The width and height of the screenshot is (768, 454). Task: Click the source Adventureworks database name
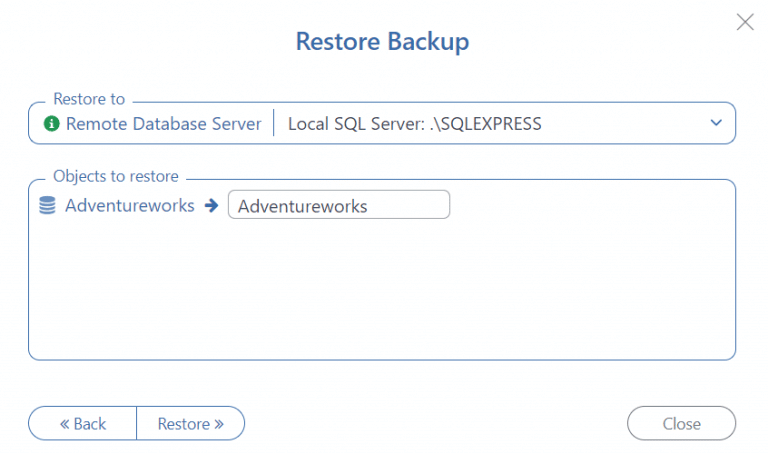(x=130, y=206)
